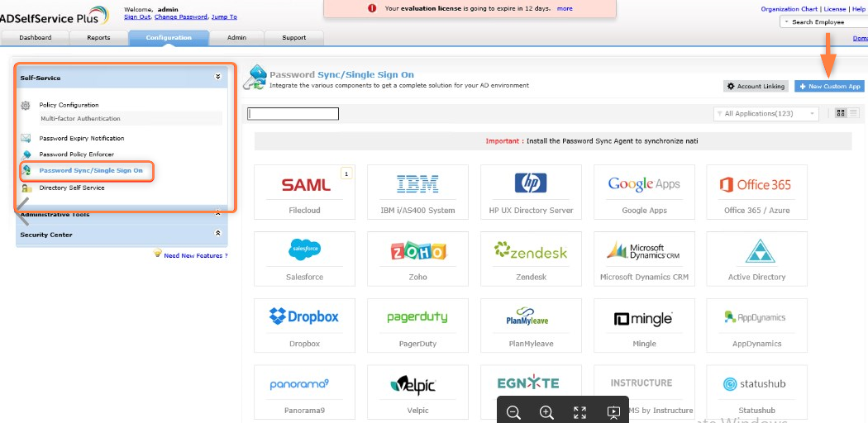
Task: Click the Account Linking button
Action: [756, 86]
